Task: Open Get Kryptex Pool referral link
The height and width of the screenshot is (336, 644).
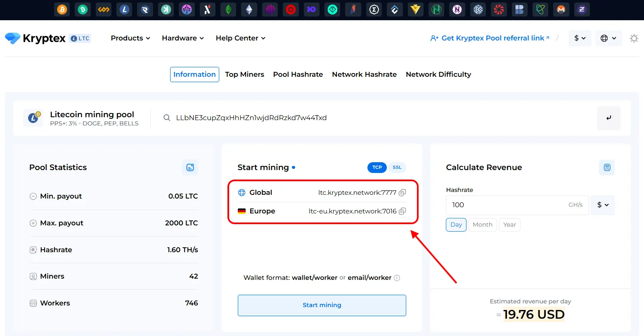Action: (x=490, y=38)
